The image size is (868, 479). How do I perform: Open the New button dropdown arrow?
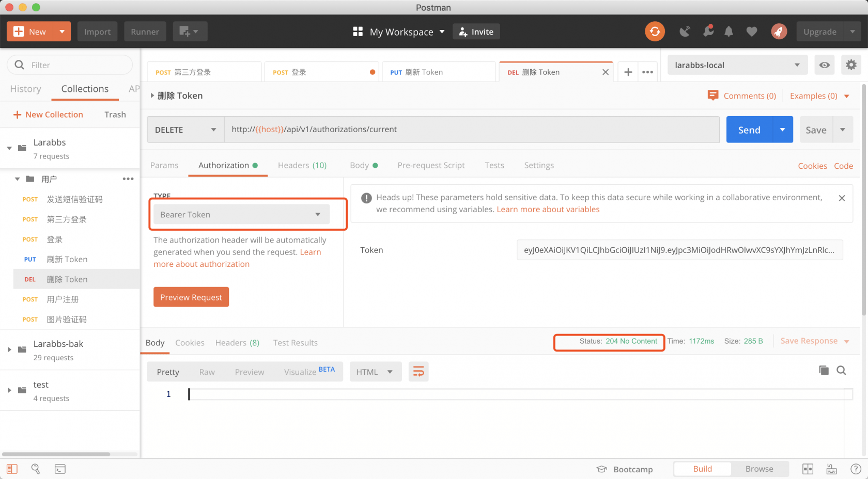62,31
